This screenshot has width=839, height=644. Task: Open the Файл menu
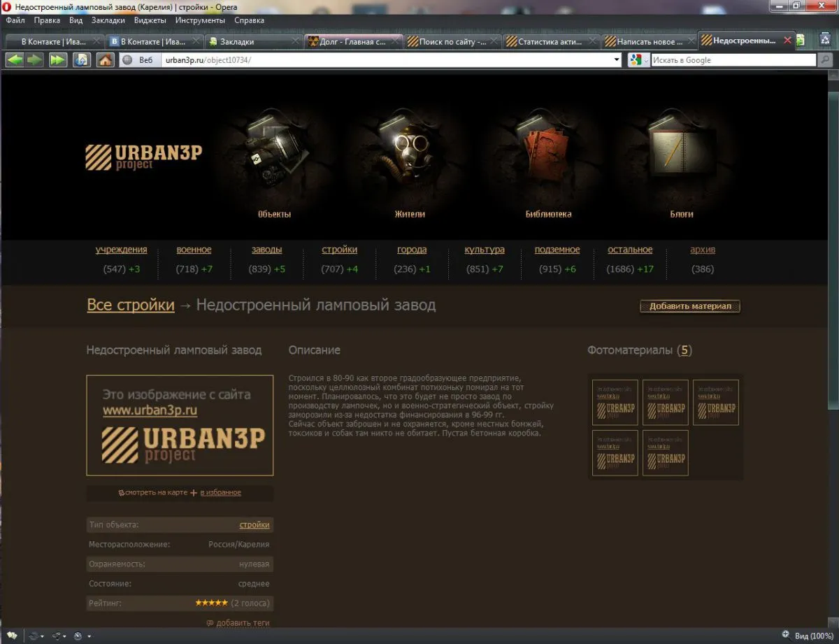pos(15,20)
